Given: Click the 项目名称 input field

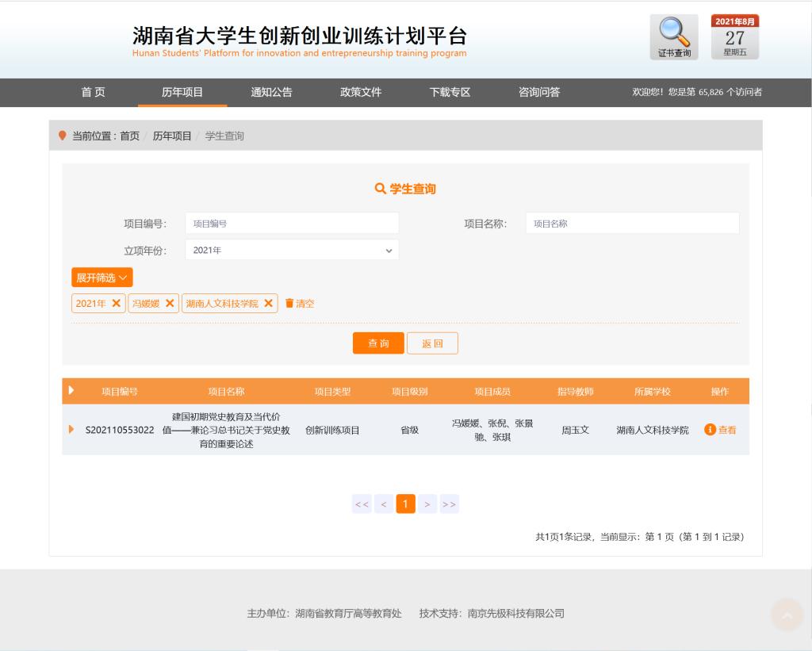Looking at the screenshot, I should tap(632, 224).
